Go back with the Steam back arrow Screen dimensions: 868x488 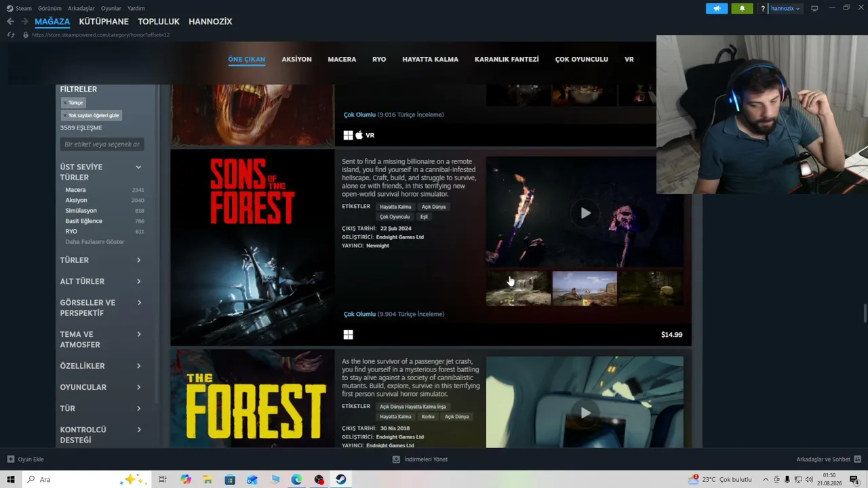(x=10, y=22)
